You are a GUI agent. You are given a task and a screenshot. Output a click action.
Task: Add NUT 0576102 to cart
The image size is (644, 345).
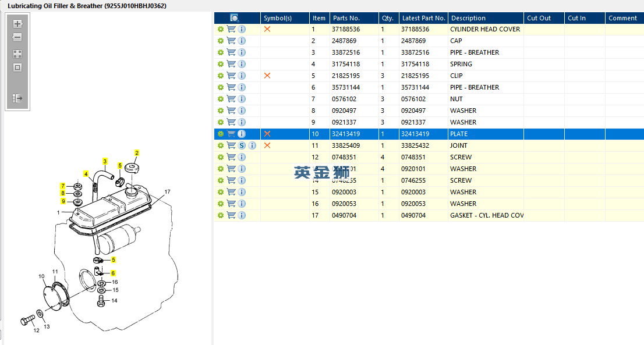tap(231, 99)
